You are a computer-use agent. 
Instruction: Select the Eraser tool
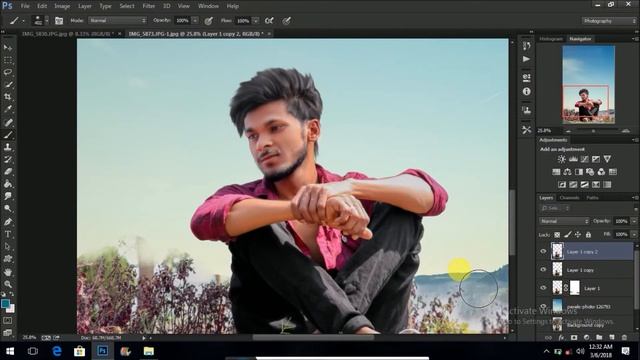point(8,171)
